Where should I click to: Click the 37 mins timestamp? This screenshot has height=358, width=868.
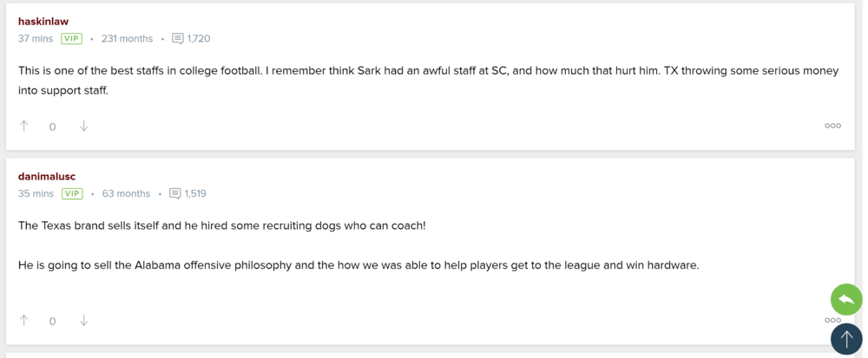[x=36, y=39]
